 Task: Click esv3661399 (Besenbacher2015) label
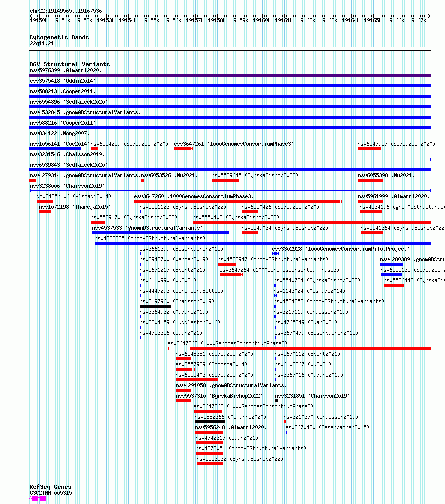point(181,249)
